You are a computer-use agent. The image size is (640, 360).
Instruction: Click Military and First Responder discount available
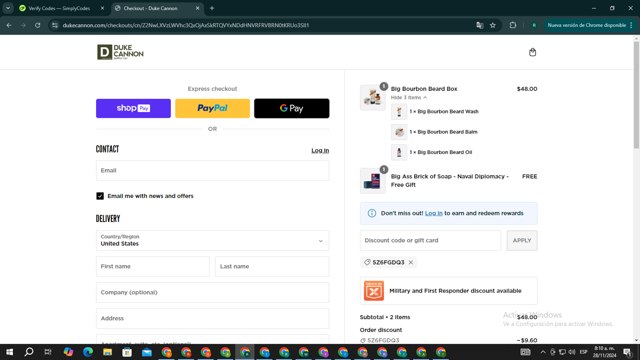click(x=455, y=291)
